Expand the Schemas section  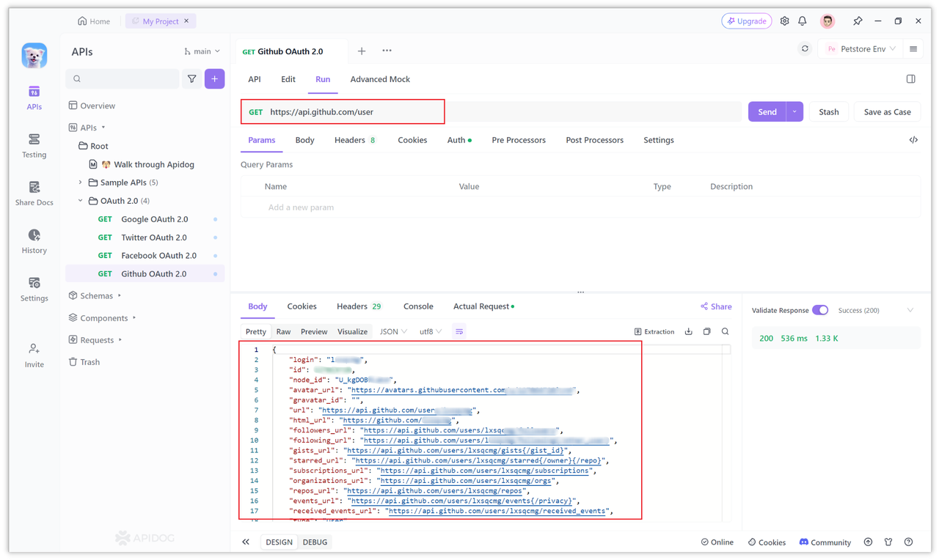[120, 296]
